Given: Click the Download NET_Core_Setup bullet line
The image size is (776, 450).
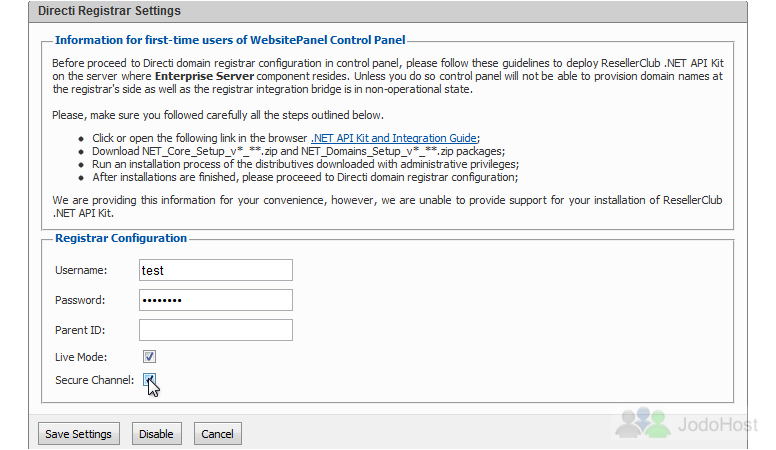Looking at the screenshot, I should pyautogui.click(x=298, y=151).
